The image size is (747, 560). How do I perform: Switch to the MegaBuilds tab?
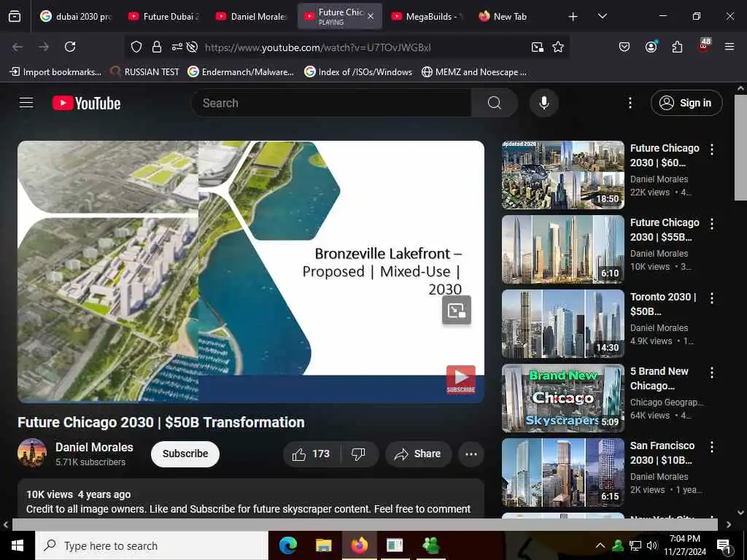(427, 17)
